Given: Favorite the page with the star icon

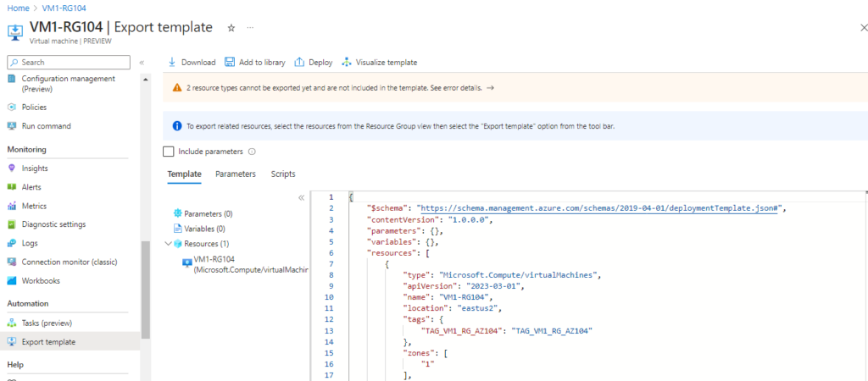Looking at the screenshot, I should pyautogui.click(x=231, y=28).
